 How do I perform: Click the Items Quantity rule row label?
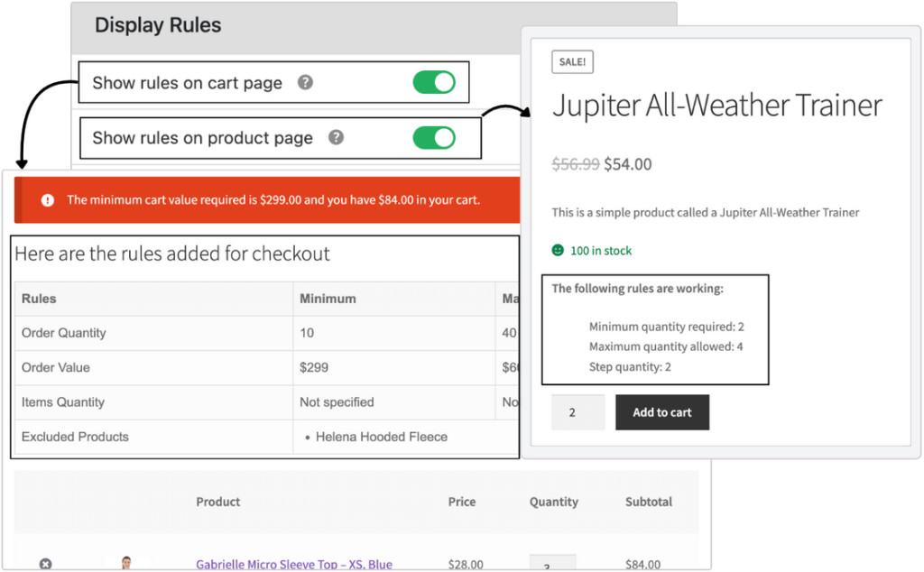63,402
